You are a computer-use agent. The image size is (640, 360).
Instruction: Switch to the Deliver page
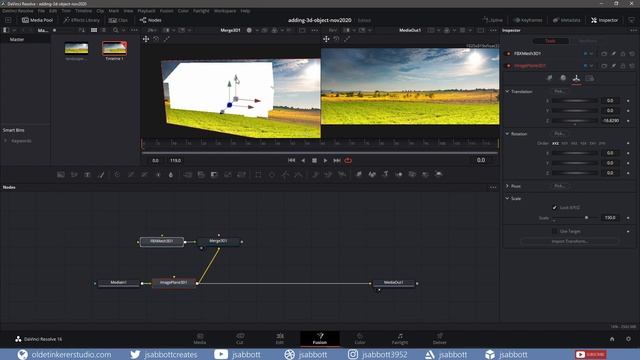click(x=440, y=338)
